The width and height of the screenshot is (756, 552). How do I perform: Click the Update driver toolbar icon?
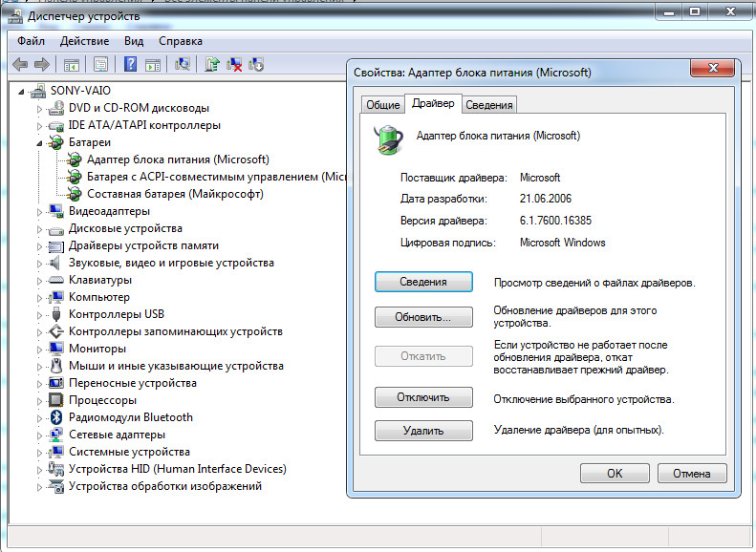[211, 64]
